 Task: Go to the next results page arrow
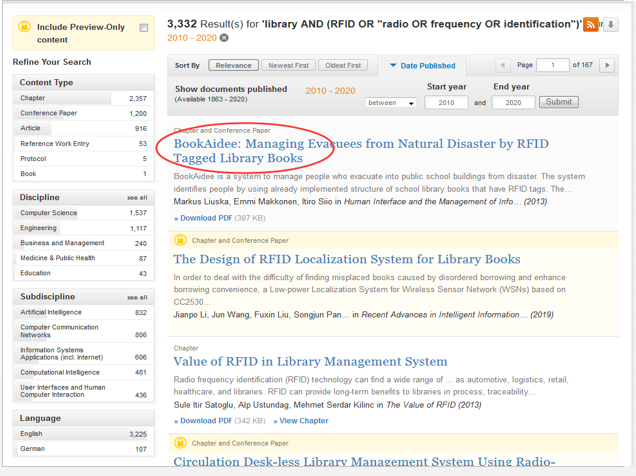pos(607,65)
